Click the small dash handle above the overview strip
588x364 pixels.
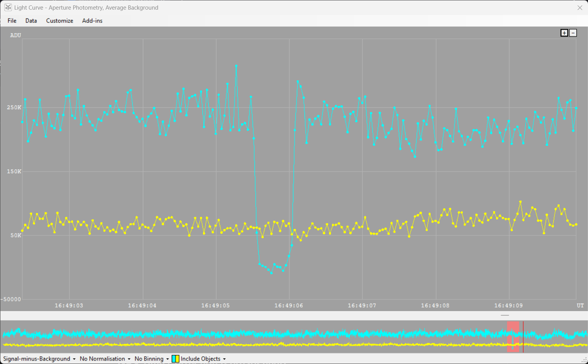[x=505, y=315]
